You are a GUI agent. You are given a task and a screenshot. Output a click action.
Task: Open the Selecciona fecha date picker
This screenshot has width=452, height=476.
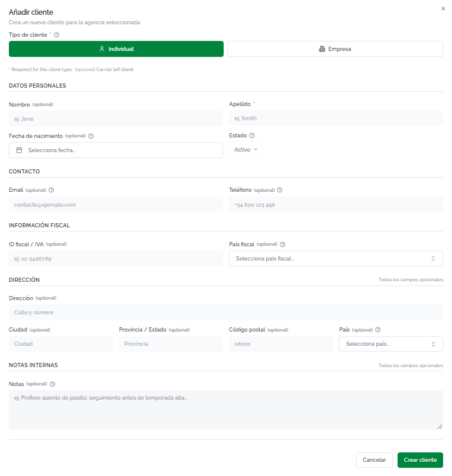[x=116, y=150]
